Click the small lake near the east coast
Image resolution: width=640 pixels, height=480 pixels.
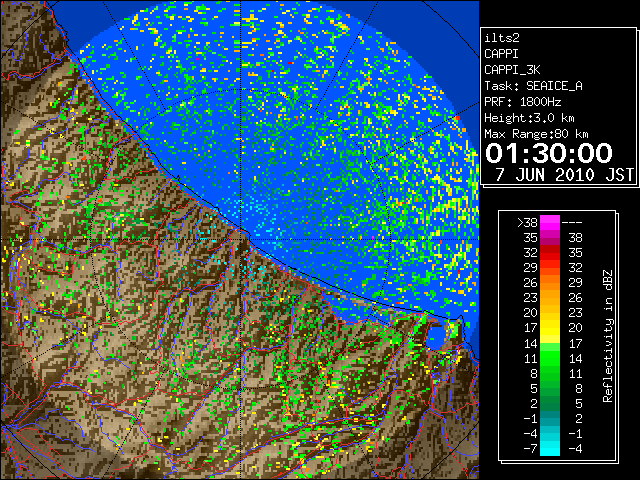[x=436, y=336]
